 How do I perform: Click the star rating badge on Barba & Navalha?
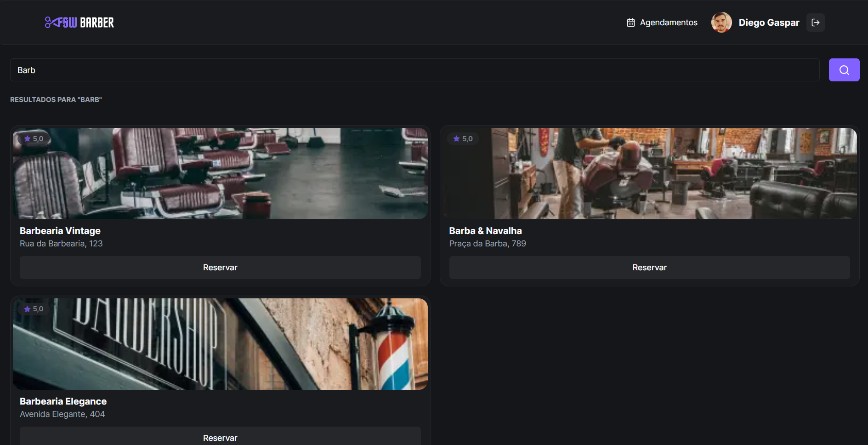463,139
